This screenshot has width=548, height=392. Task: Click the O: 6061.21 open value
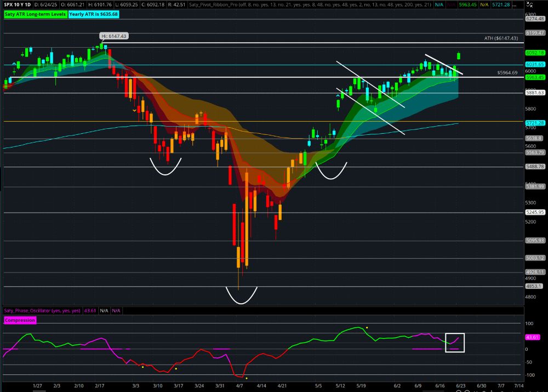(x=73, y=4)
